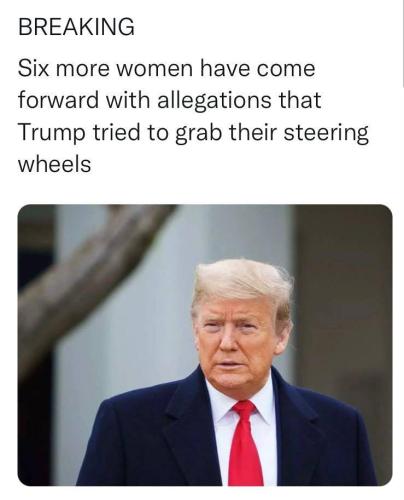The height and width of the screenshot is (500, 404).
Task: Click the word "allegations" in the post
Action: pos(214,100)
